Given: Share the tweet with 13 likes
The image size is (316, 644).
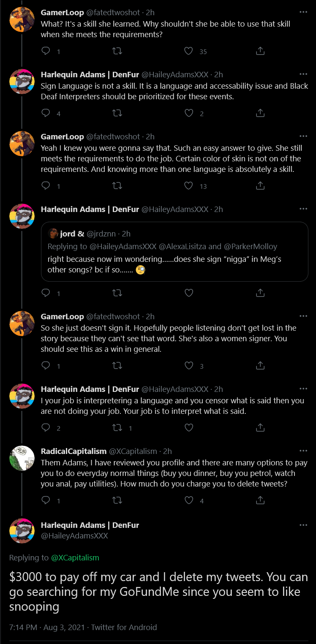Looking at the screenshot, I should (261, 185).
